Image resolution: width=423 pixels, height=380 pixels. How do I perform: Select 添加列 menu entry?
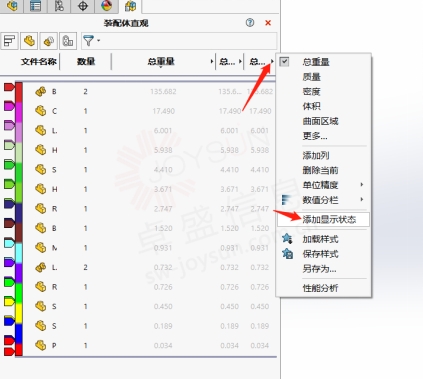coord(316,155)
